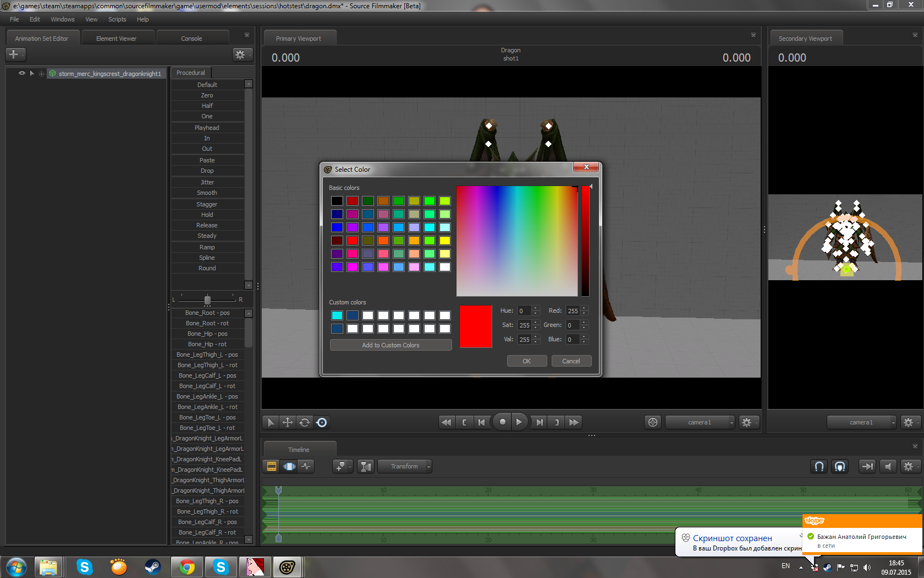Select the Bone_Root - pos control
The width and height of the screenshot is (924, 578).
point(207,313)
